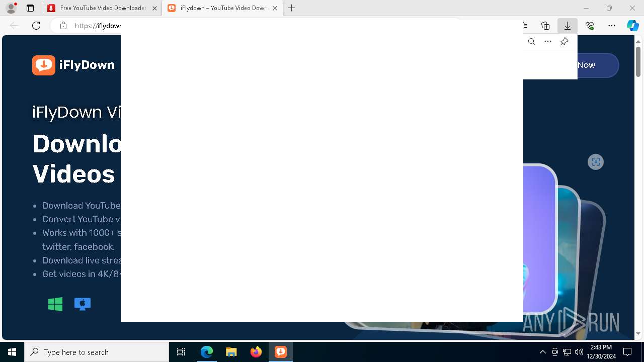Refresh the current page
Viewport: 644px width, 362px height.
[x=36, y=26]
